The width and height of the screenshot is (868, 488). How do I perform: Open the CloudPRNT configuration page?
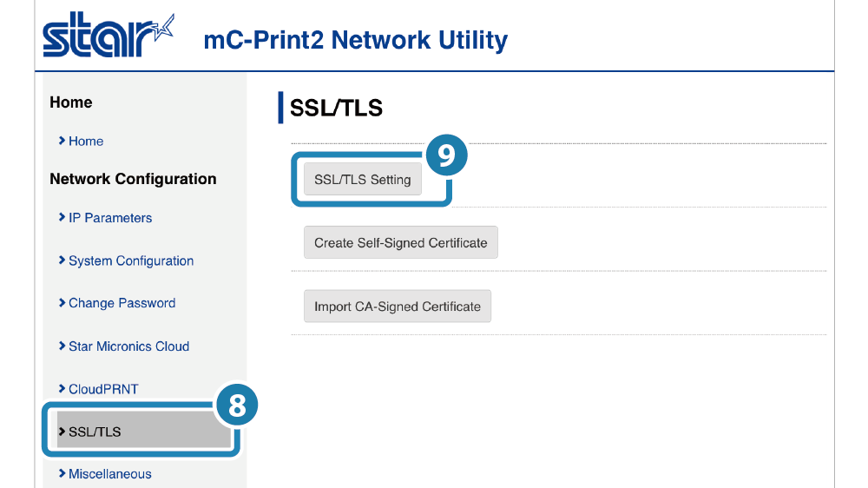click(x=103, y=389)
